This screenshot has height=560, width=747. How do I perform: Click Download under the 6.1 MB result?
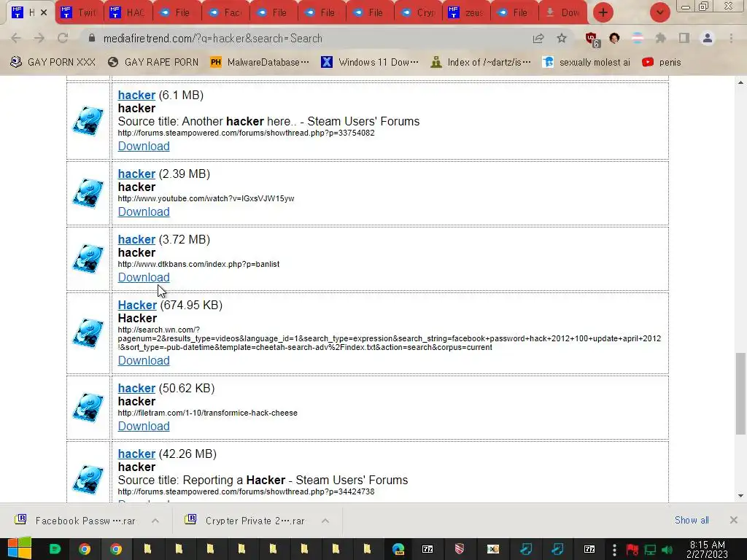(144, 146)
